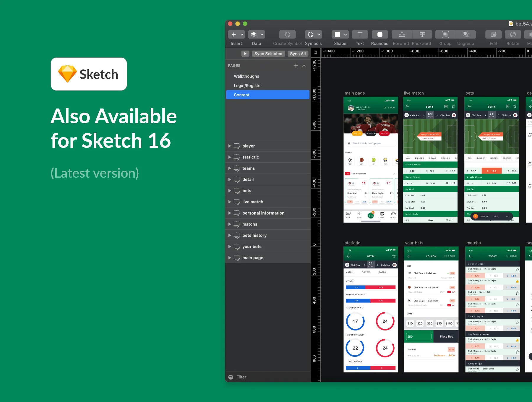The height and width of the screenshot is (402, 532).
Task: Select the Rounded rectangle tool
Action: [x=380, y=35]
